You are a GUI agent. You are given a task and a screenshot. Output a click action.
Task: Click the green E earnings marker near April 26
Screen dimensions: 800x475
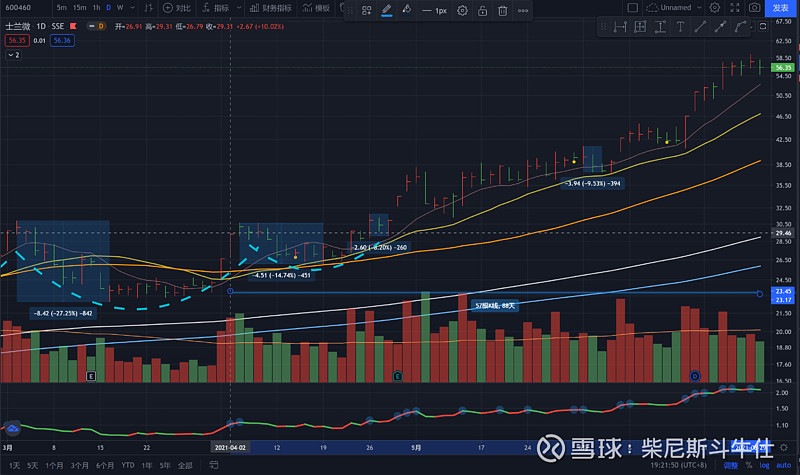(397, 376)
